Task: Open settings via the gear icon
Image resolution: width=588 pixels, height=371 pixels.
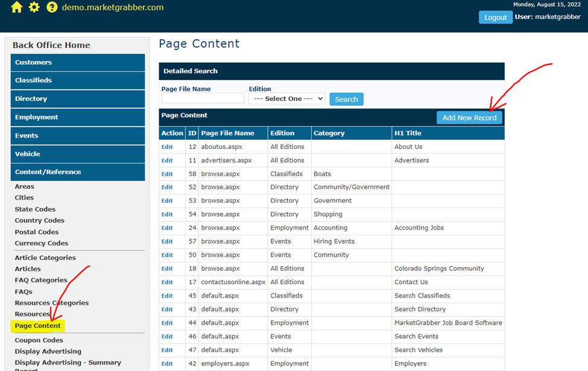Action: (34, 7)
